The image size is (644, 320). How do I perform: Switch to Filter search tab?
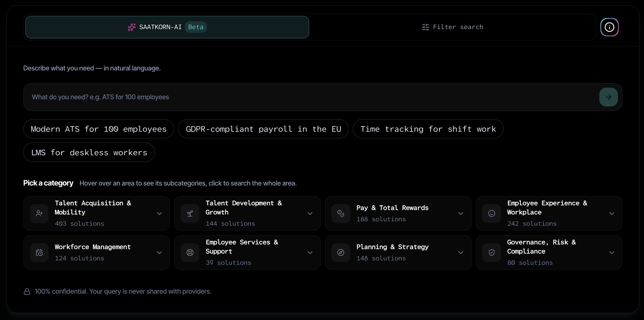(452, 27)
